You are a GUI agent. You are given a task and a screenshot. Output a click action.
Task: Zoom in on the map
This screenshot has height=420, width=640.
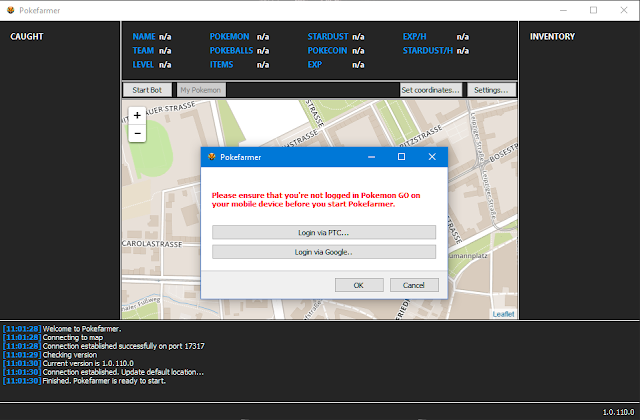(x=137, y=116)
